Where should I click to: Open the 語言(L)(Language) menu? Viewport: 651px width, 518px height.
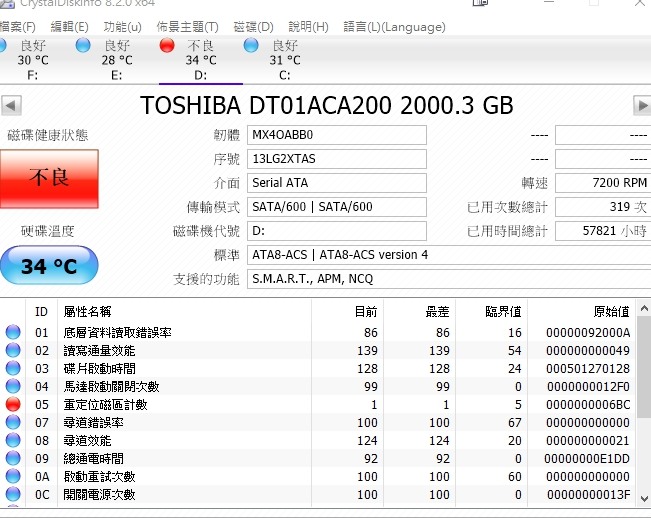click(394, 27)
